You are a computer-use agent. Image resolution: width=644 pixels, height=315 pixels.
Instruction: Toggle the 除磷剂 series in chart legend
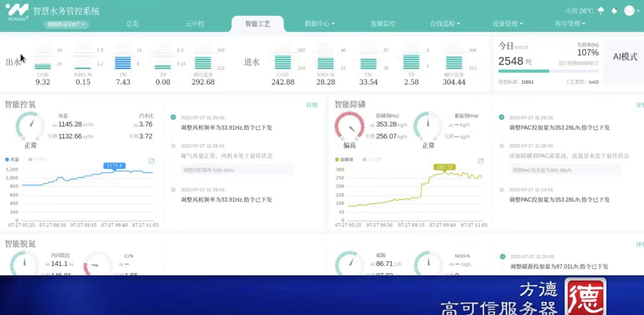[345, 160]
